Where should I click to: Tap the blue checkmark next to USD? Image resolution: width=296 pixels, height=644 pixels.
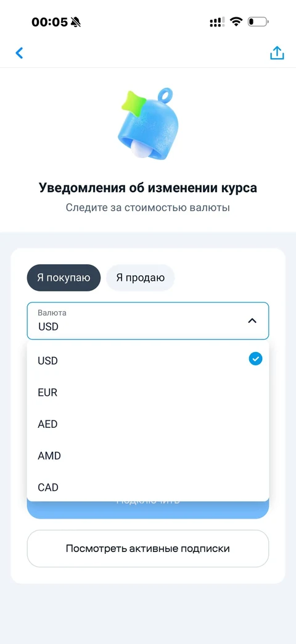pos(255,359)
